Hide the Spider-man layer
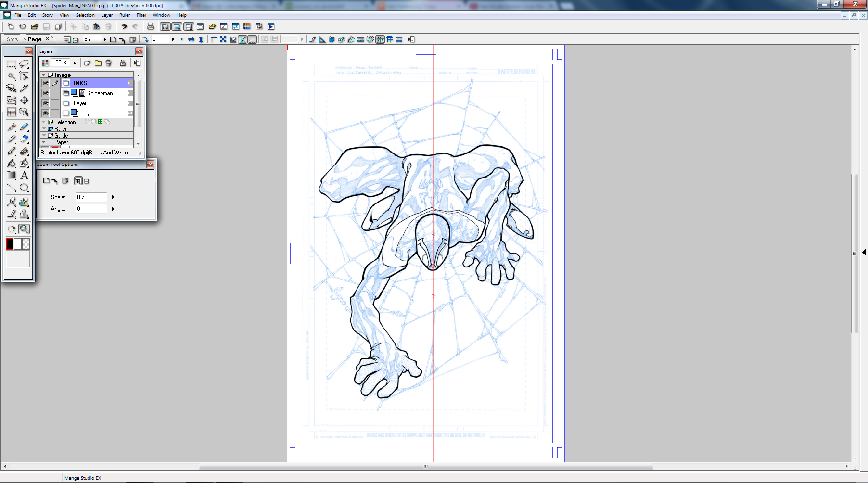The image size is (868, 483). click(45, 93)
